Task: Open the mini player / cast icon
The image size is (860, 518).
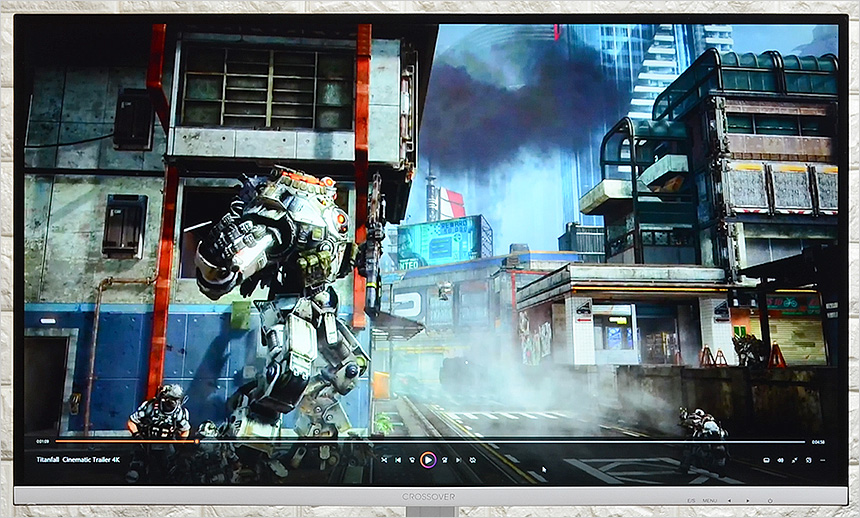Action: pos(808,460)
